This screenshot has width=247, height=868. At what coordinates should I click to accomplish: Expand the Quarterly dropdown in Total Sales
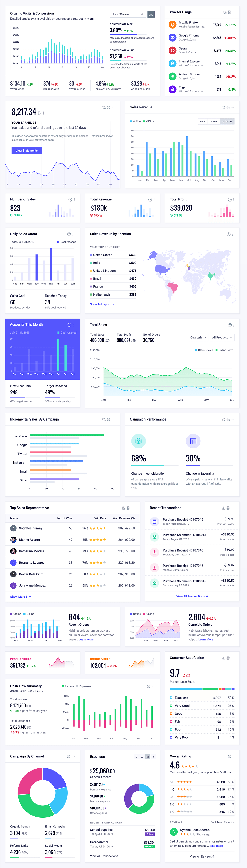[198, 338]
